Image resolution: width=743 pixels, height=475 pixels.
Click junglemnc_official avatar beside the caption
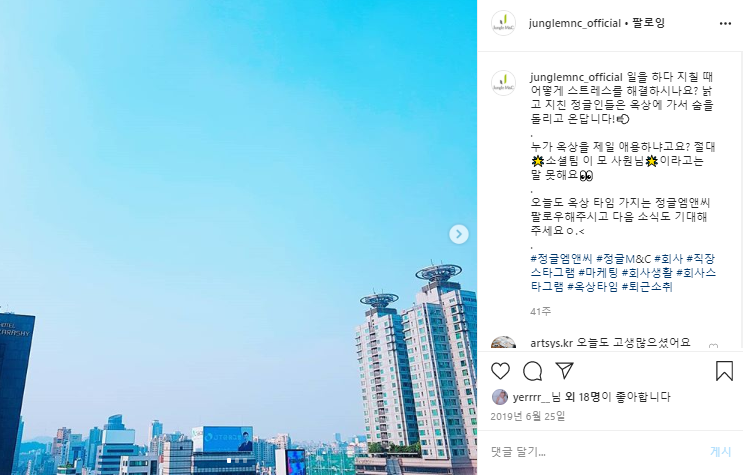(x=503, y=83)
